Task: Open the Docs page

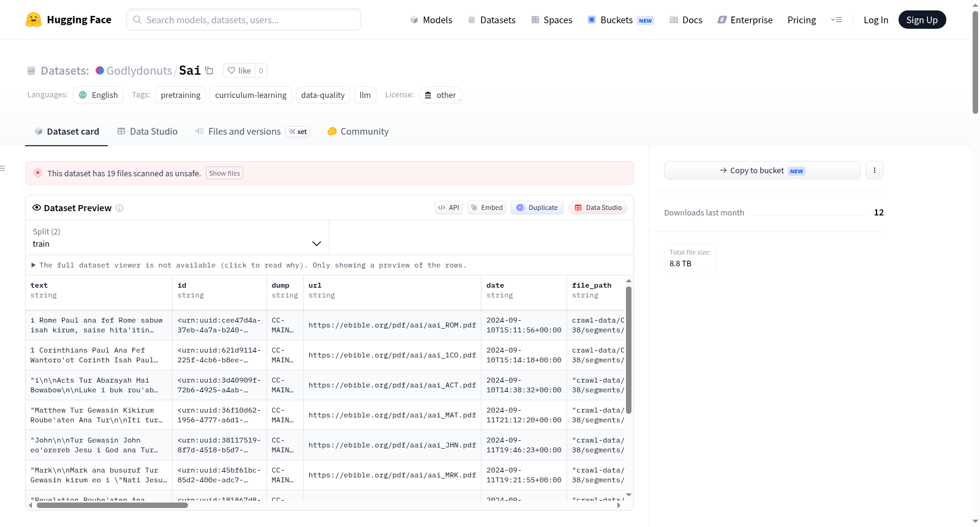Action: point(685,20)
